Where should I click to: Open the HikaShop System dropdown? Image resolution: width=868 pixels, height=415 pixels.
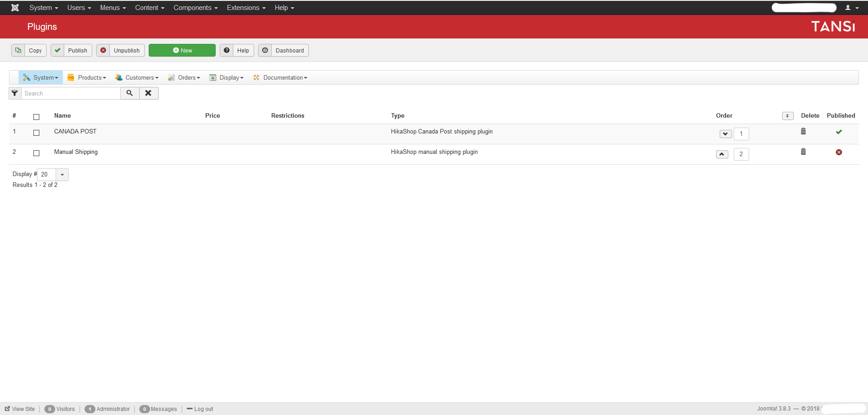click(x=41, y=77)
